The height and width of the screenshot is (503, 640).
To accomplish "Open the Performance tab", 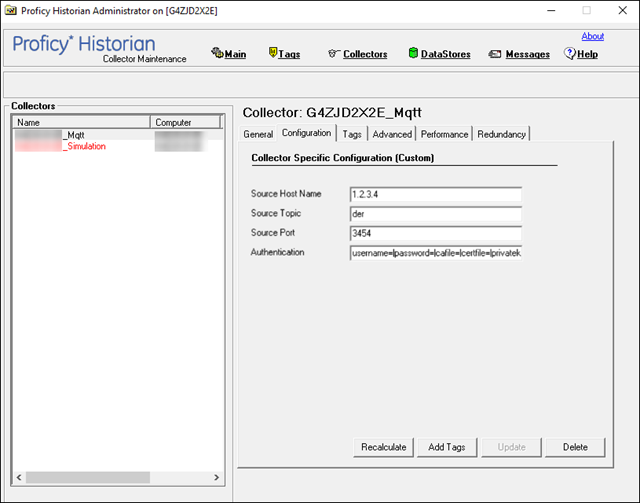I will tap(444, 134).
